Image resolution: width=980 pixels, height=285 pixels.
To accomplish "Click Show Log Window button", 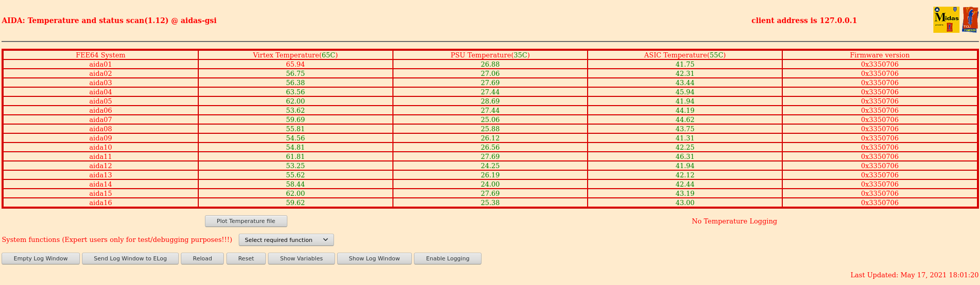I will pos(374,258).
